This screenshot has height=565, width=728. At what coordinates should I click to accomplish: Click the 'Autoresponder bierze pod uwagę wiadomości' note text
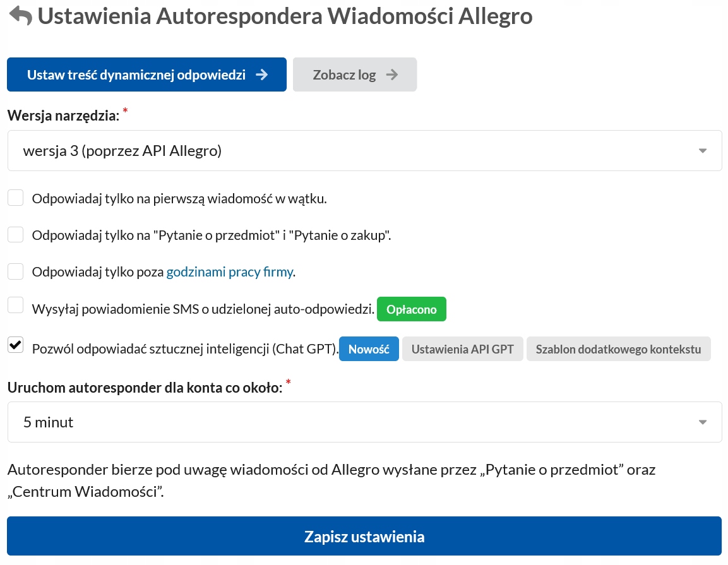point(331,480)
